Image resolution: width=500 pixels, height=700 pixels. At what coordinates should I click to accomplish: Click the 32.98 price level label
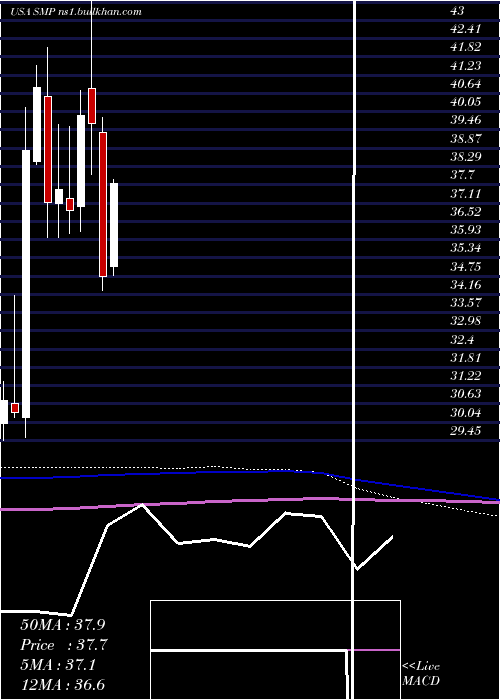point(466,321)
